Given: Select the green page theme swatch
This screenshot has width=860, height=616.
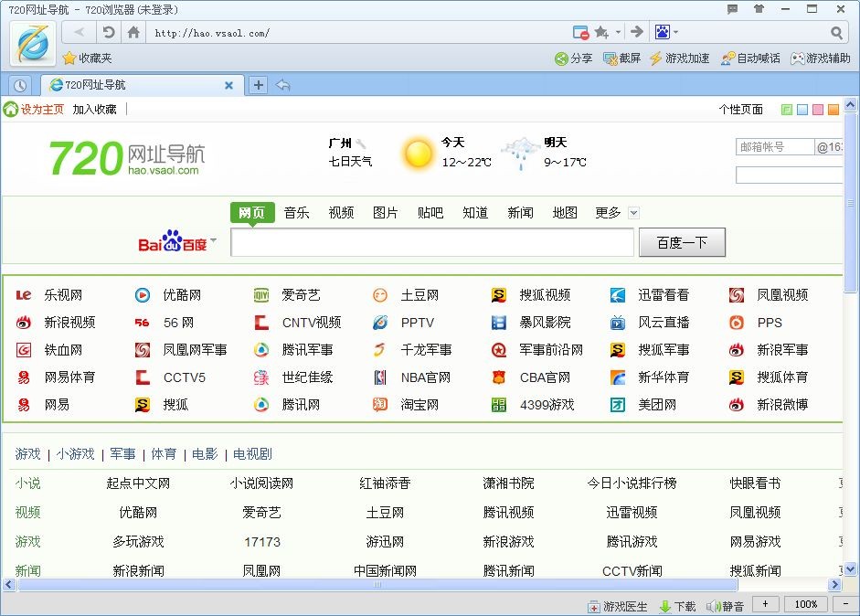Looking at the screenshot, I should tap(787, 110).
